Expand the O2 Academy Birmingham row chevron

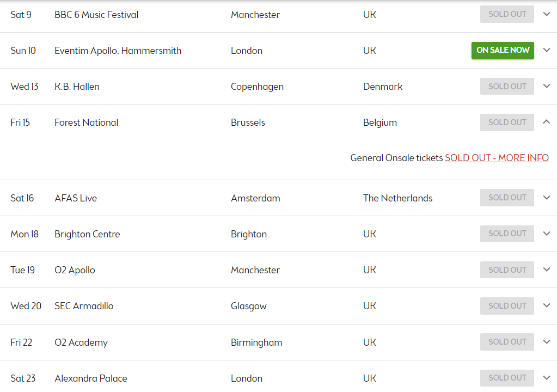[547, 341]
